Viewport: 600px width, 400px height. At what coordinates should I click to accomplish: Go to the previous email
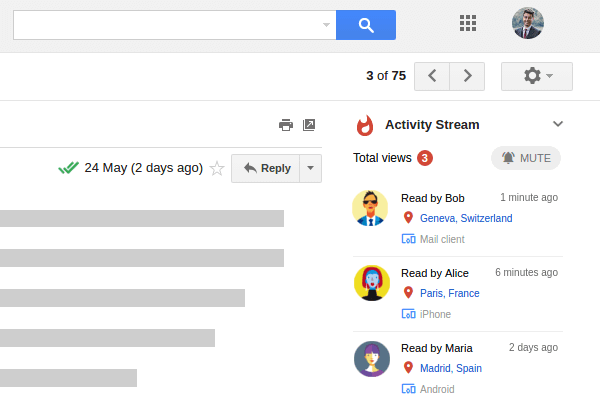[432, 76]
